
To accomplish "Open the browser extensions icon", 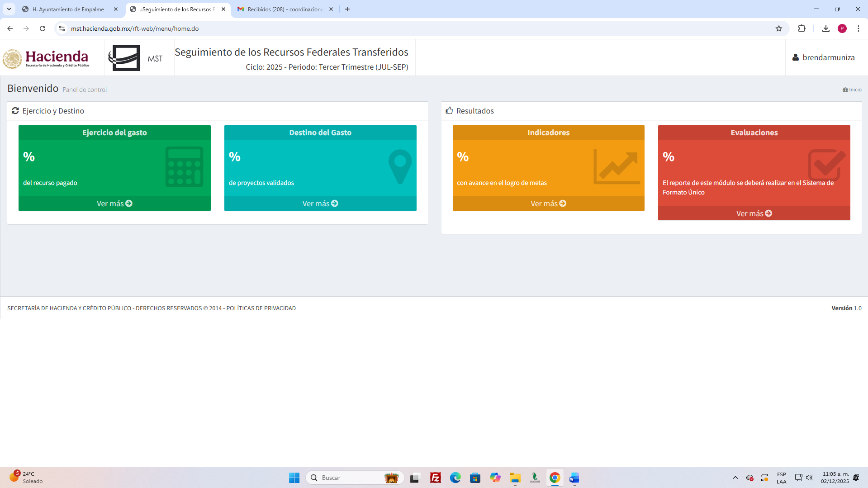I will [x=802, y=28].
